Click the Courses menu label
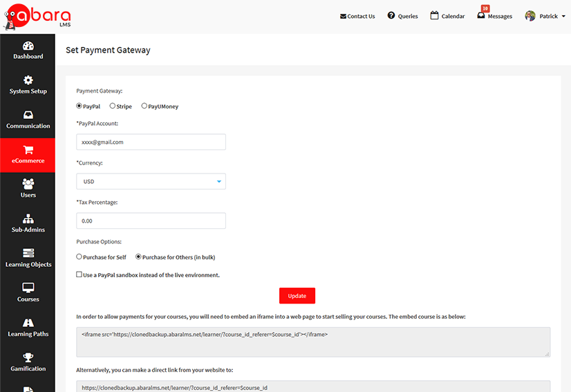This screenshot has height=392, width=571. coord(28,299)
